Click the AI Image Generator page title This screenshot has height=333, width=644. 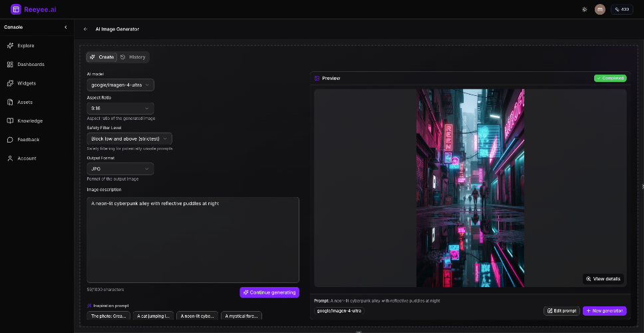pyautogui.click(x=118, y=29)
